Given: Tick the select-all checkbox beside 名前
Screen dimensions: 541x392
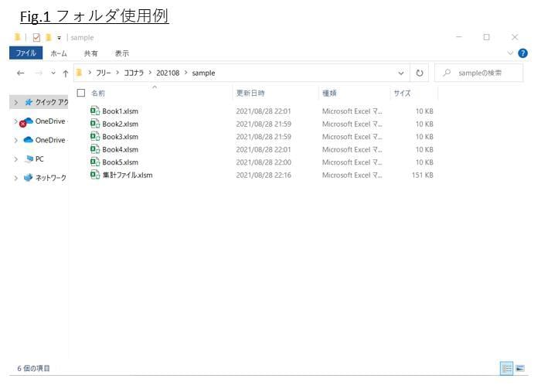Looking at the screenshot, I should click(81, 93).
